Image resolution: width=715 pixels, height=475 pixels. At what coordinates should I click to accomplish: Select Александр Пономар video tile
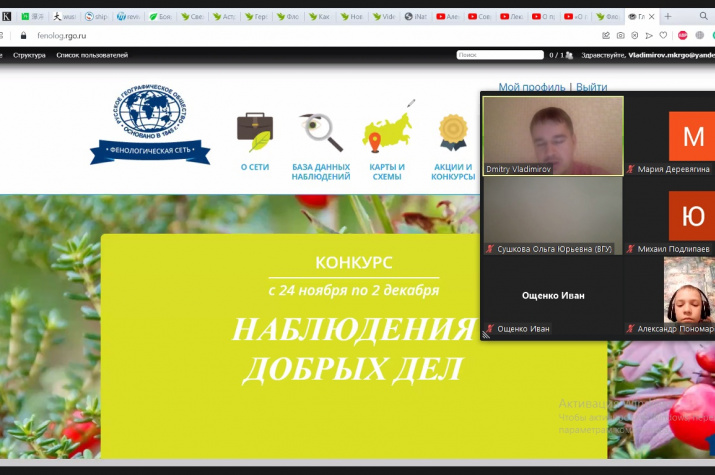[x=670, y=295]
